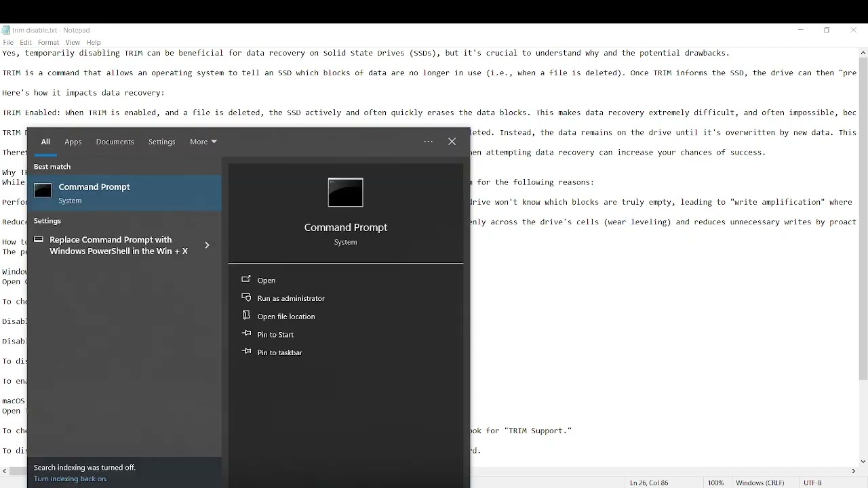Click the "Here's how it impacts data recovery:" line
This screenshot has width=868, height=488.
(83, 93)
